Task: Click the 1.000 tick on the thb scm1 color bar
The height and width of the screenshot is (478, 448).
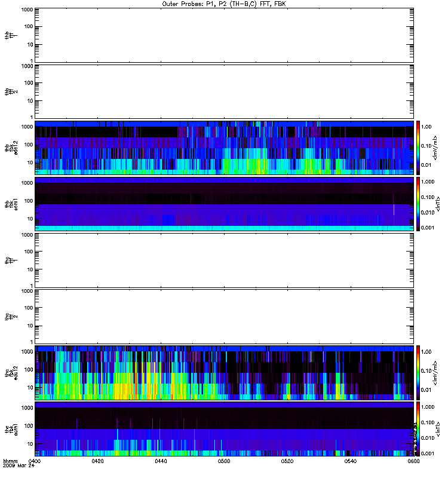Action: coord(428,182)
